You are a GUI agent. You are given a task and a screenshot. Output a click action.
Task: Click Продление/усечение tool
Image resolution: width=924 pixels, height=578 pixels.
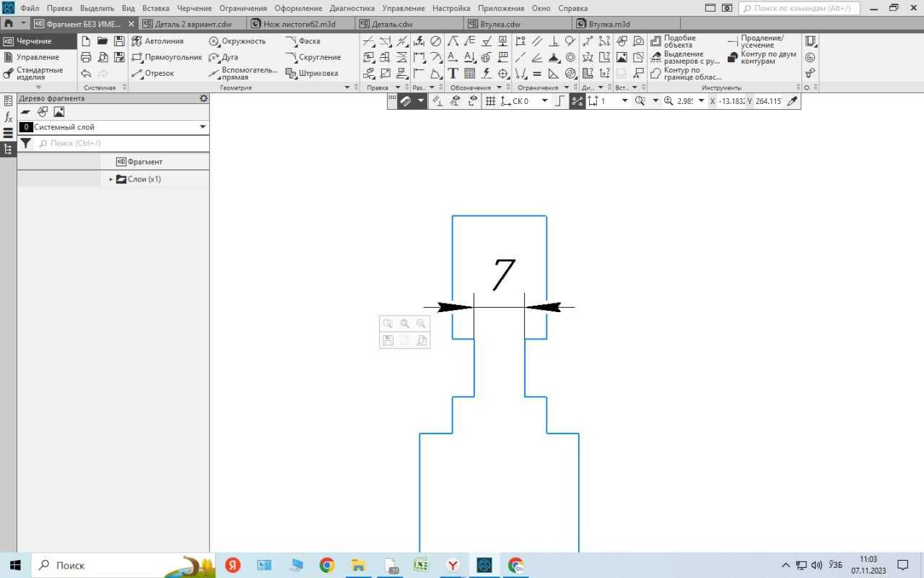tap(755, 41)
